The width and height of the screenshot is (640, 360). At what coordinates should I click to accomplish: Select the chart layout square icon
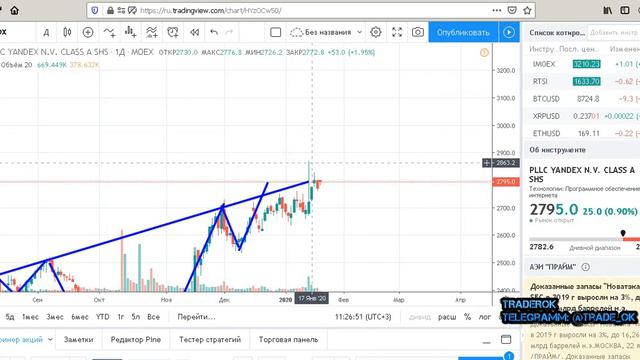pyautogui.click(x=276, y=32)
